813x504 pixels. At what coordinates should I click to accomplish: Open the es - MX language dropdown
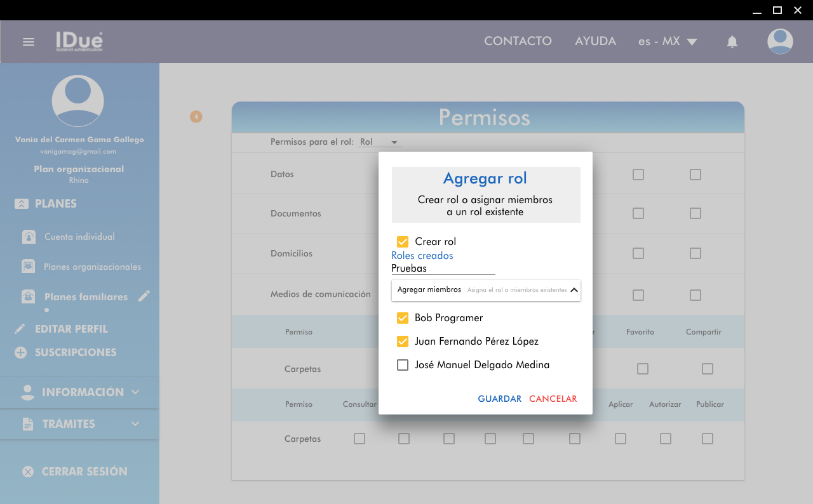pos(668,42)
